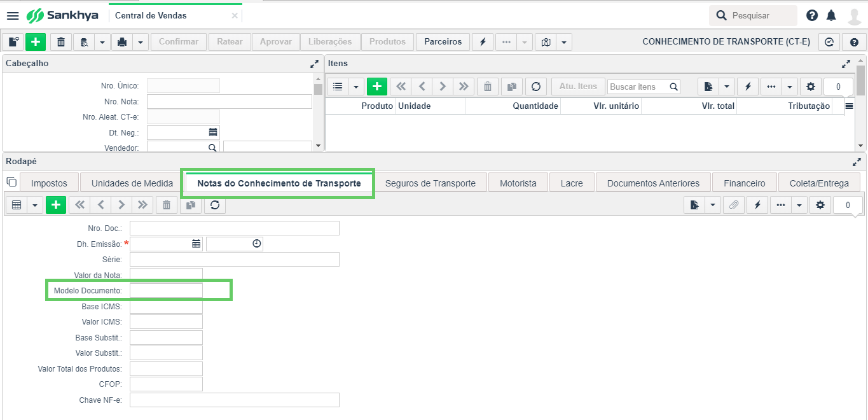Image resolution: width=868 pixels, height=420 pixels.
Task: Add a note with Rodapé green plus
Action: (x=56, y=205)
